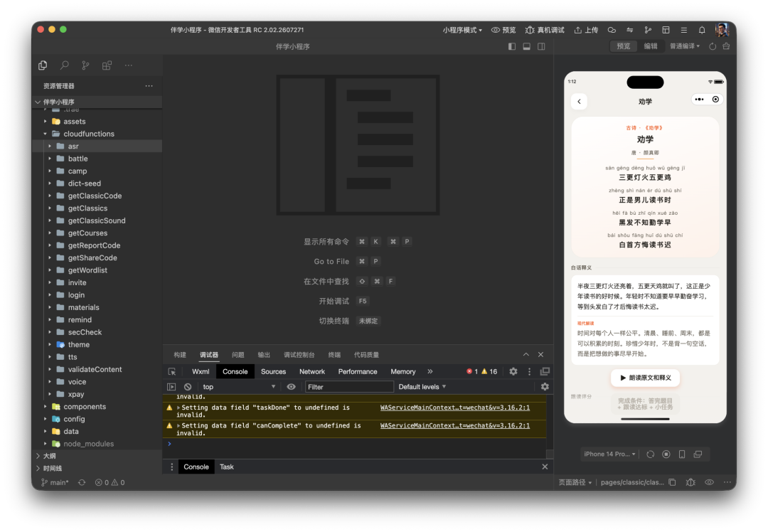Click the red error count badge
Screen dimensions: 768x532
click(472, 371)
